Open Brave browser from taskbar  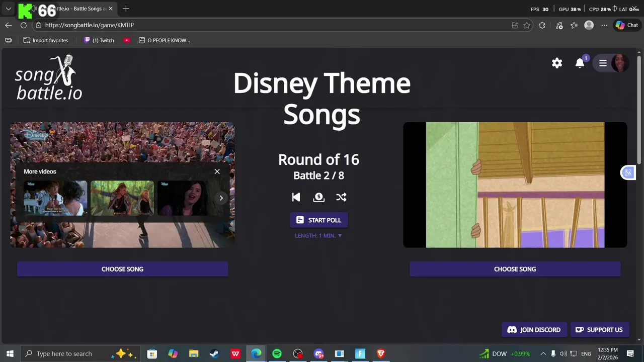tap(381, 354)
